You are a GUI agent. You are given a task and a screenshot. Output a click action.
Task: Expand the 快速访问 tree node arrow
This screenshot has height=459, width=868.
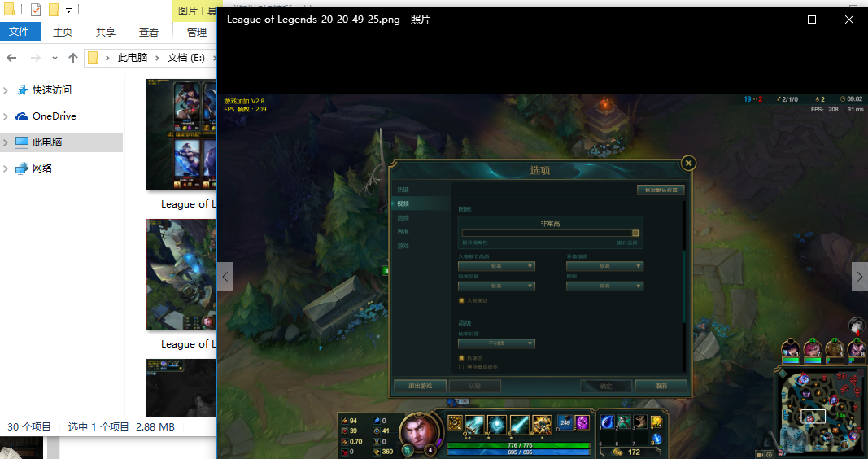click(6, 90)
